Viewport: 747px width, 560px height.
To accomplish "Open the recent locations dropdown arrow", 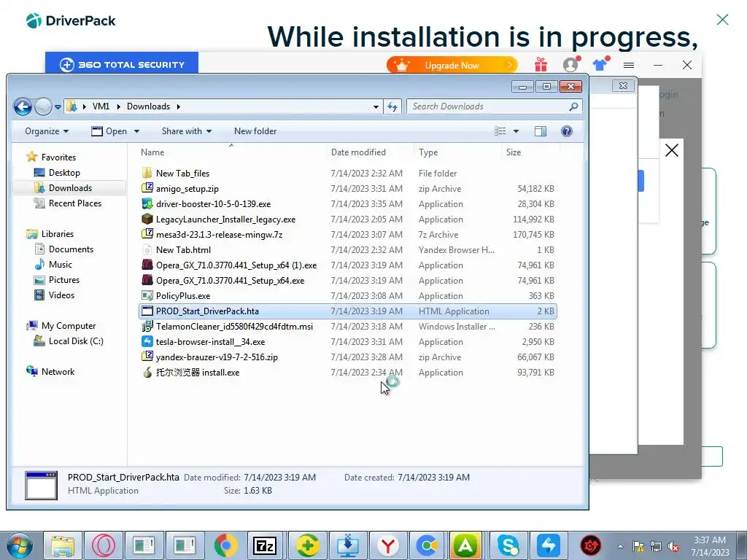I will point(58,107).
